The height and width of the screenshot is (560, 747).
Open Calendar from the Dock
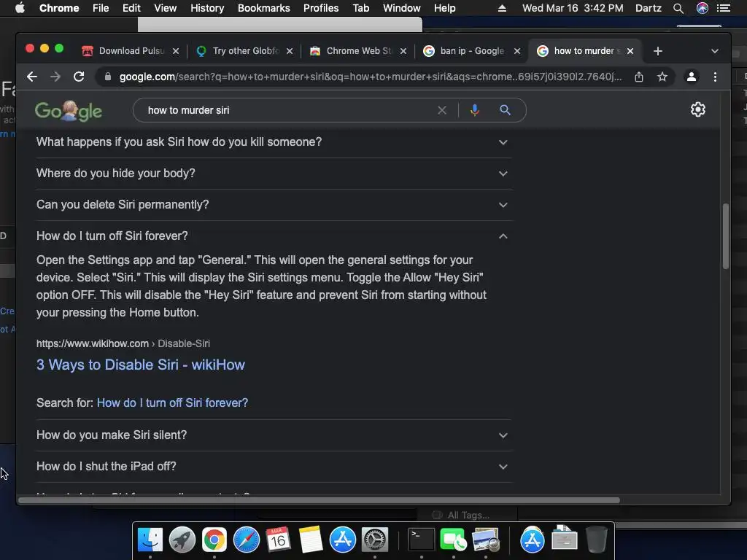tap(278, 540)
